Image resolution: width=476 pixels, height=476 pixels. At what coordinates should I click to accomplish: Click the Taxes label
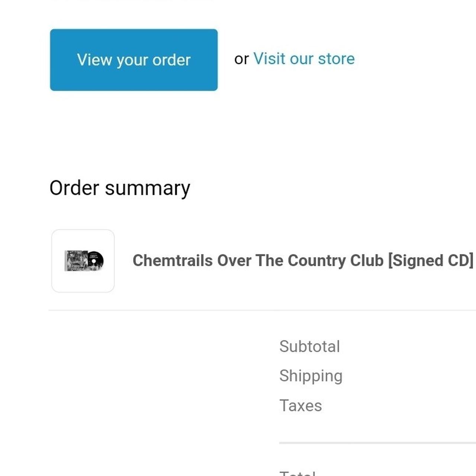tap(300, 406)
